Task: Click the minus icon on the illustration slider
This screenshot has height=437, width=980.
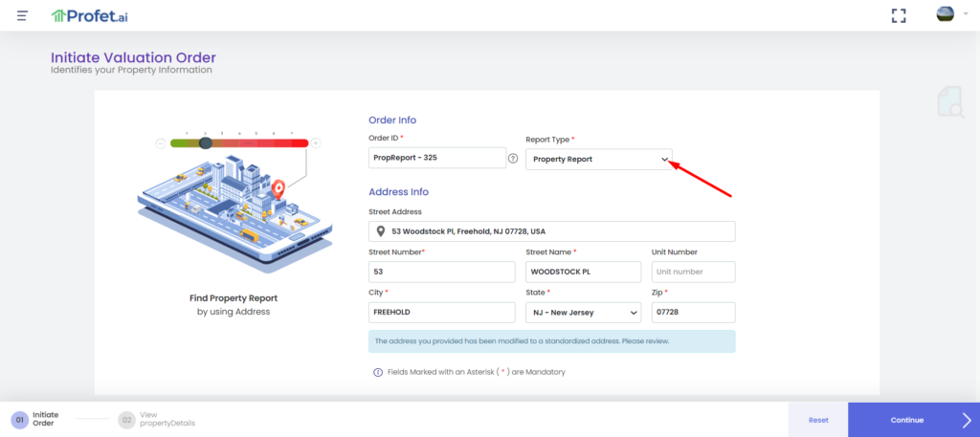Action: point(161,143)
